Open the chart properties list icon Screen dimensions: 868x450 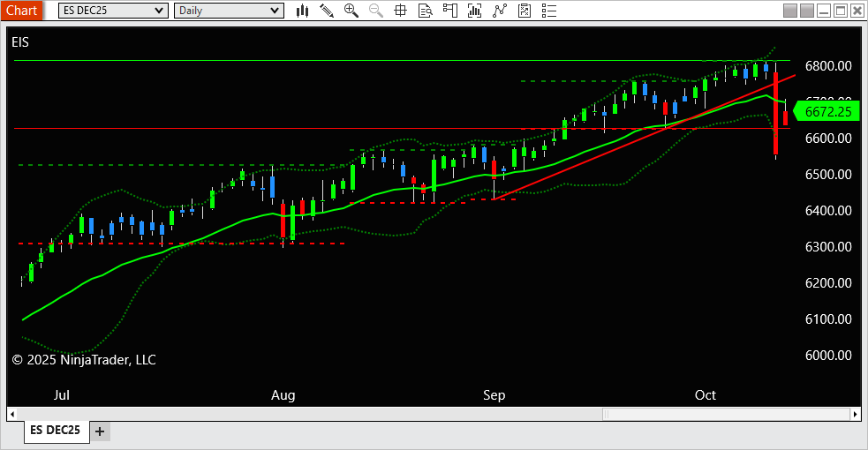point(548,11)
